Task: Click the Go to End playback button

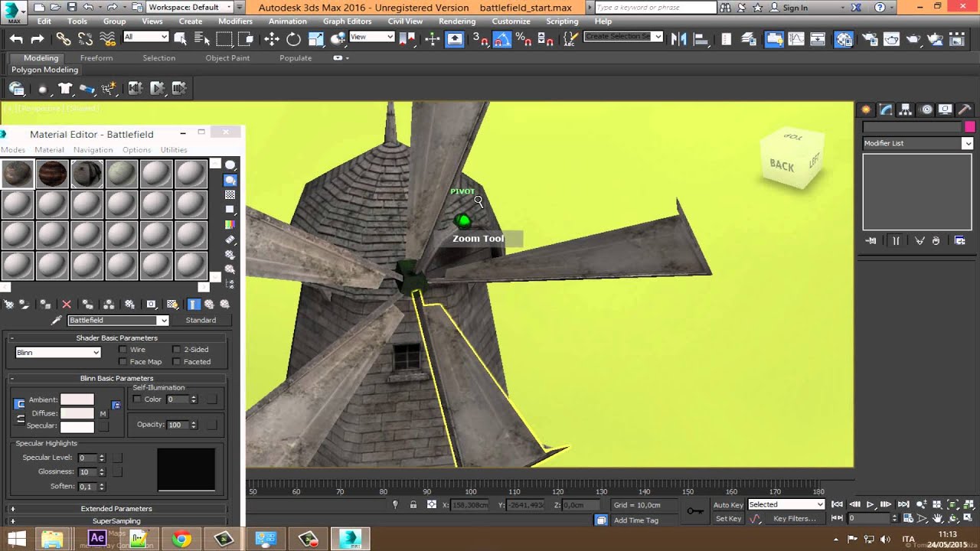Action: 903,504
